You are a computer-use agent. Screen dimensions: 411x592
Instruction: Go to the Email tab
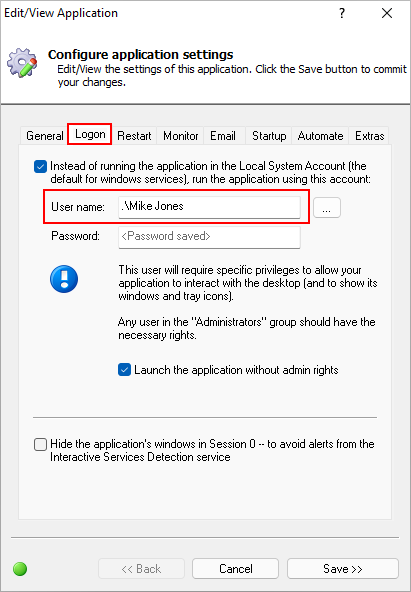pyautogui.click(x=223, y=136)
